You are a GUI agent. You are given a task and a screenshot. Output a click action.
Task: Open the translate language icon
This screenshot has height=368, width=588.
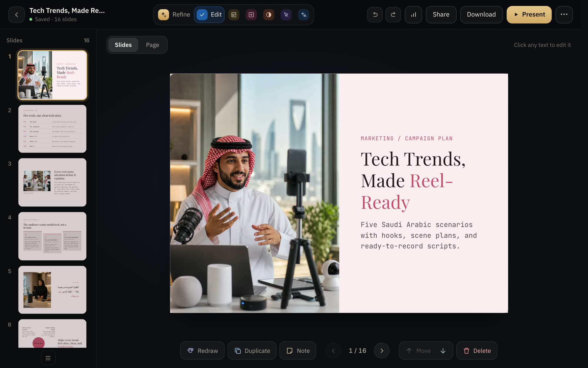pos(304,15)
